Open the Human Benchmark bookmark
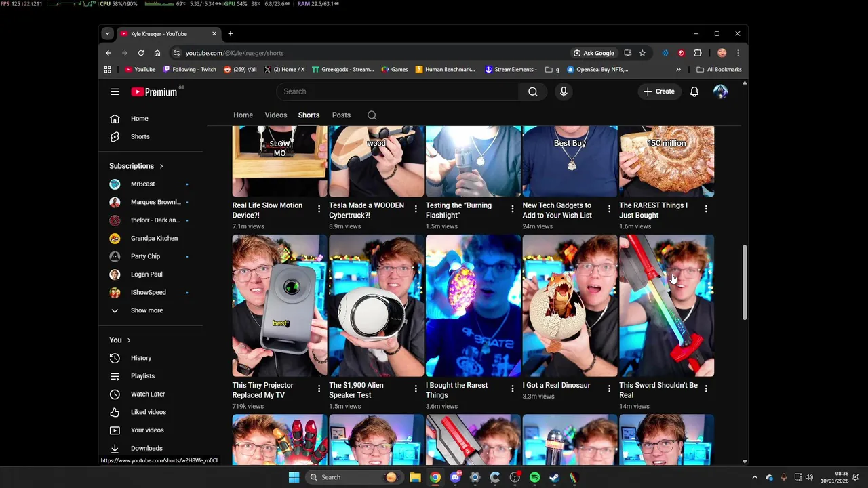This screenshot has width=868, height=488. pyautogui.click(x=445, y=69)
